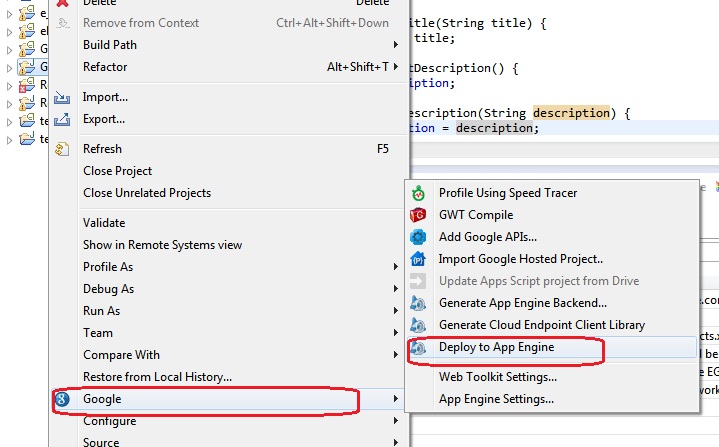Expand the Run As submenu arrow
This screenshot has width=719, height=447.
(x=396, y=311)
